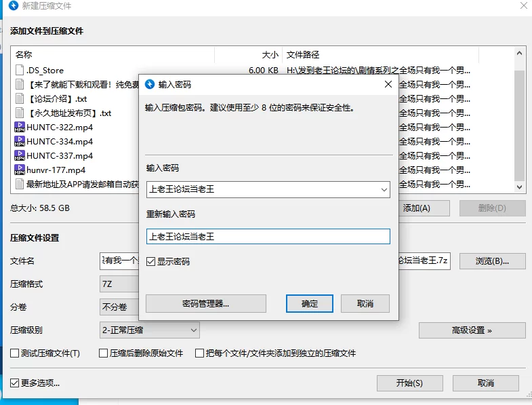Click the file list vertical scrollbar thumb
The width and height of the screenshot is (532, 405).
519,126
